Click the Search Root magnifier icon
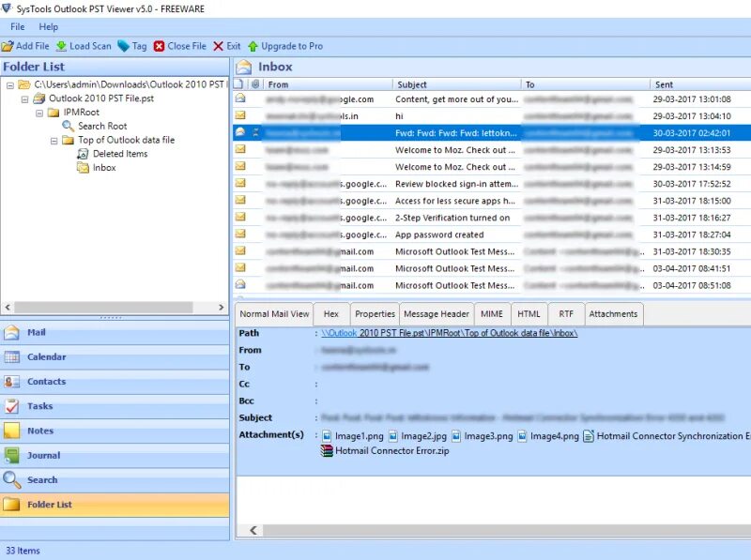Screen dimensions: 751x560 [x=68, y=126]
